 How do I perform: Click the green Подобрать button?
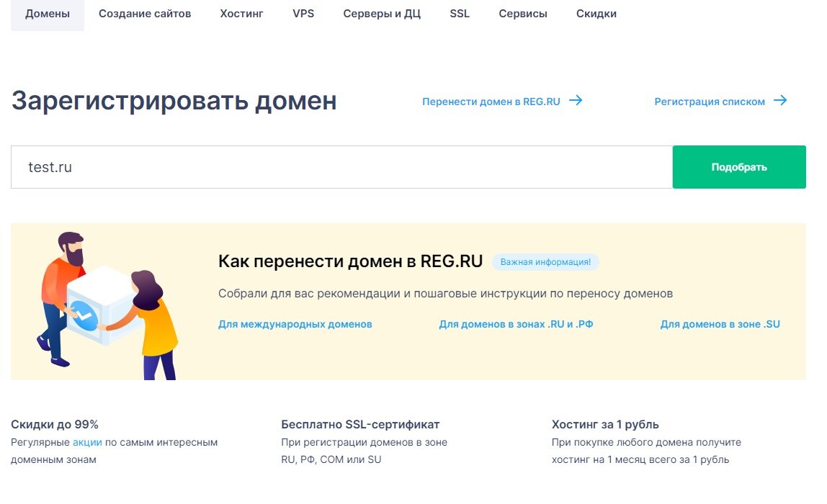[x=739, y=167]
